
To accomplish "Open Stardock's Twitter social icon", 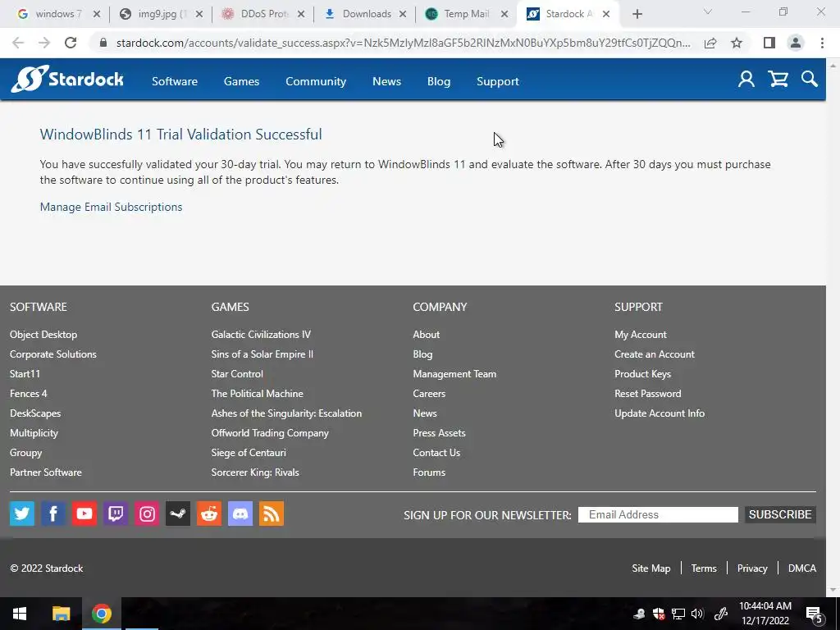I will [22, 514].
